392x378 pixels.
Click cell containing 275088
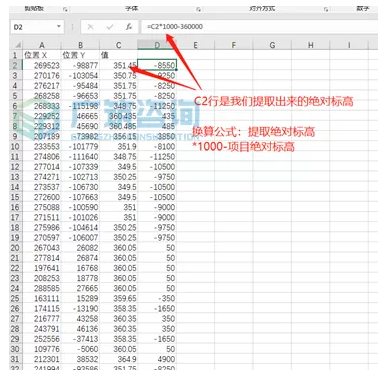42,207
